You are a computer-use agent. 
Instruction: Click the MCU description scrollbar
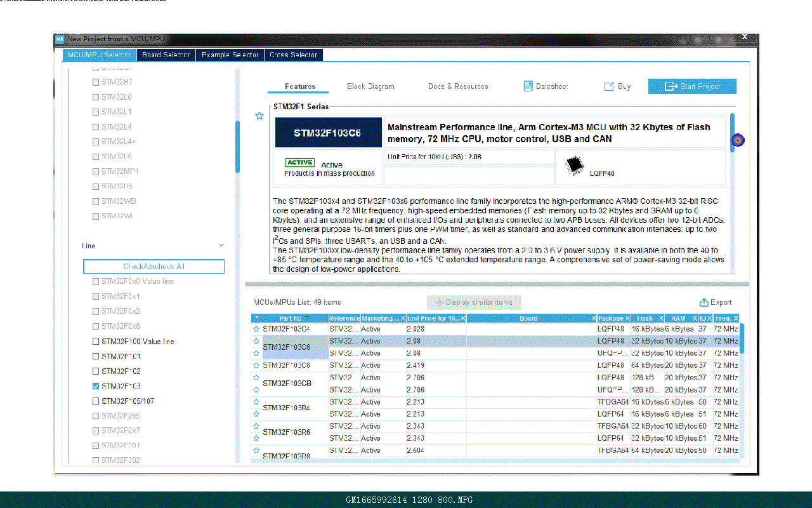732,132
